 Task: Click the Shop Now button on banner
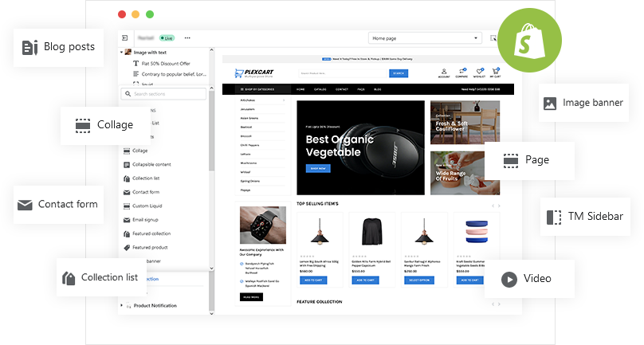click(319, 168)
